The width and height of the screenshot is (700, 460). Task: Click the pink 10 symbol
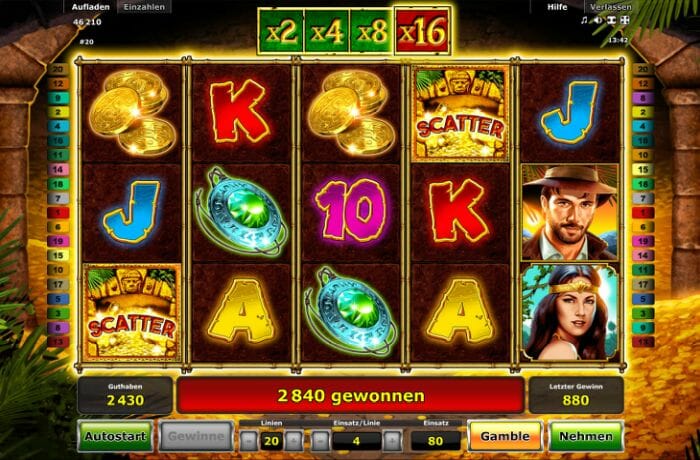click(x=351, y=210)
